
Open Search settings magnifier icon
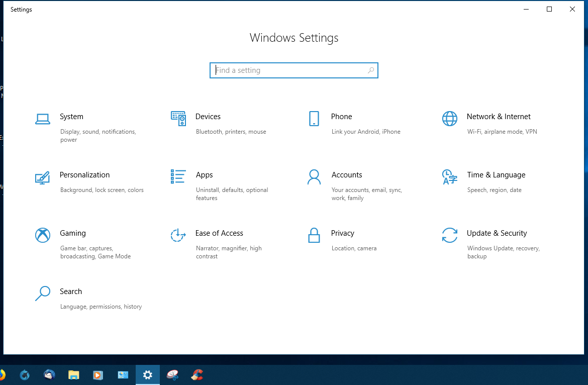coord(43,294)
